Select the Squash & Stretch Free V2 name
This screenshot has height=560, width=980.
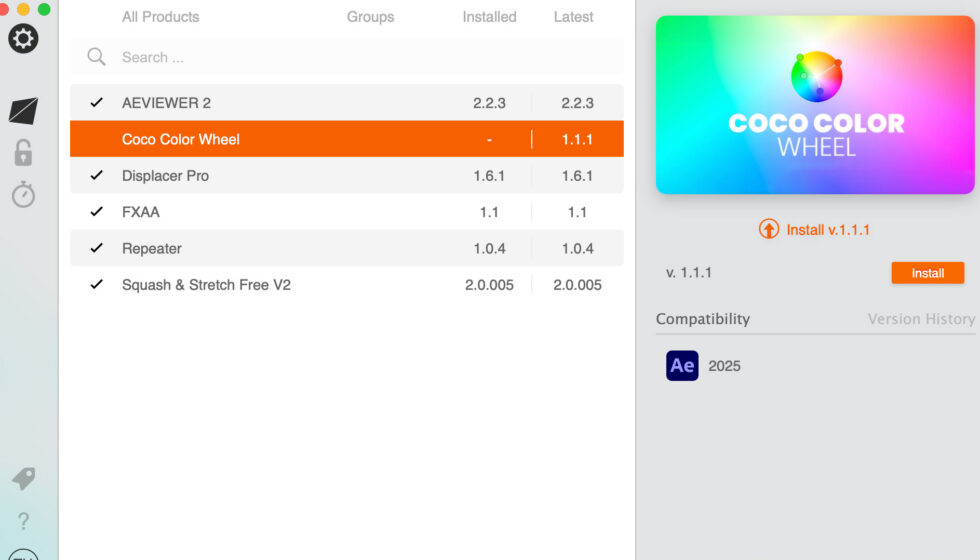206,285
